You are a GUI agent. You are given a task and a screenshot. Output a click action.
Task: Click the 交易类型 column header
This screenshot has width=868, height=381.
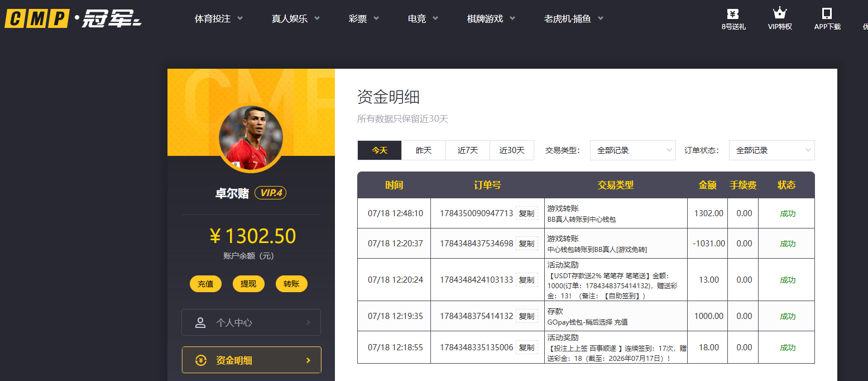pos(616,185)
